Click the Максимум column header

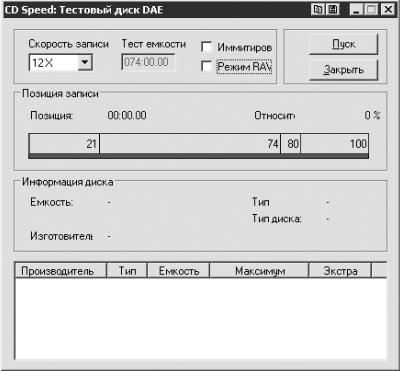[x=259, y=271]
